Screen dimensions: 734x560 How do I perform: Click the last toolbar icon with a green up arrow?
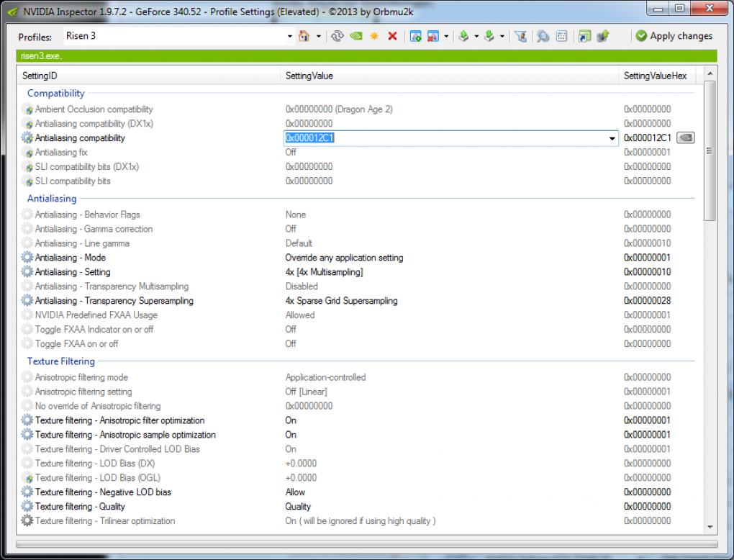coord(603,36)
